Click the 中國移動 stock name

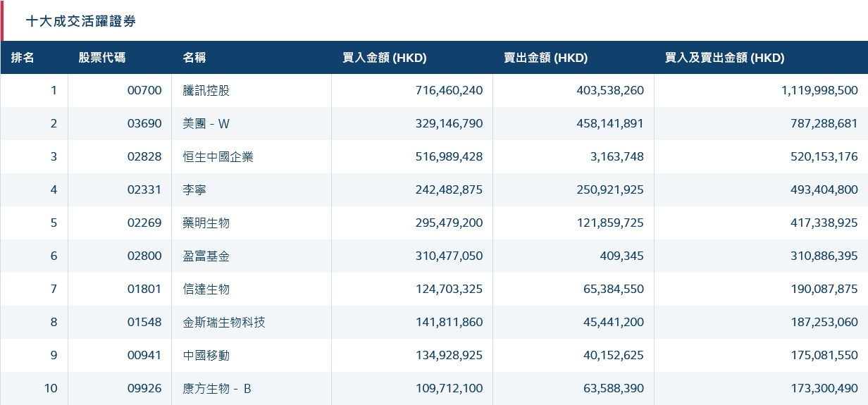click(x=206, y=356)
